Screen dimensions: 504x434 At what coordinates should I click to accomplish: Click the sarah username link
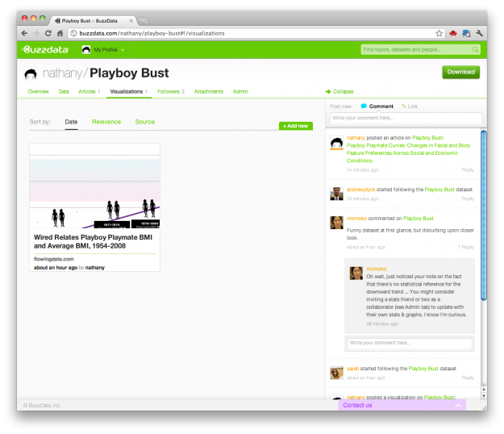(x=352, y=369)
